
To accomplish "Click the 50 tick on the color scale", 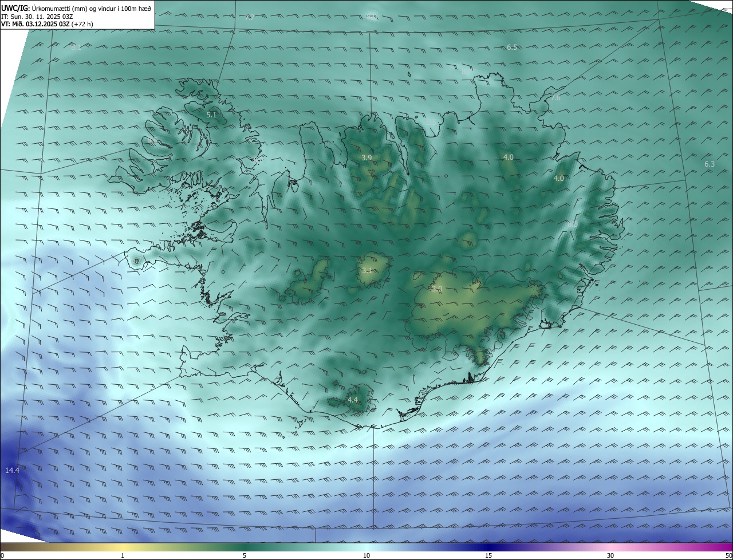I will click(x=728, y=556).
